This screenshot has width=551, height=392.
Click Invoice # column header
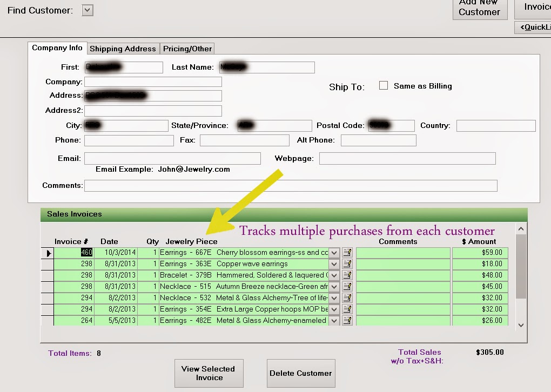click(x=71, y=242)
